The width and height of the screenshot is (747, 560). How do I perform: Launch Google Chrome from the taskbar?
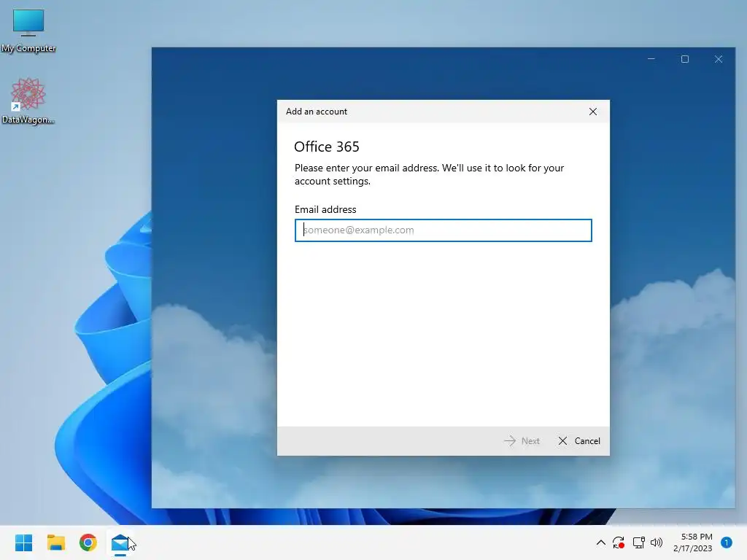88,542
